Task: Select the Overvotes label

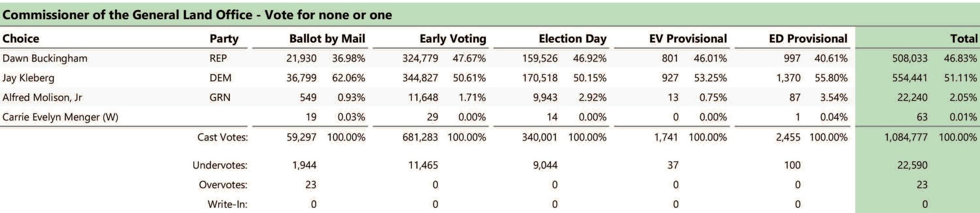Action: point(223,185)
